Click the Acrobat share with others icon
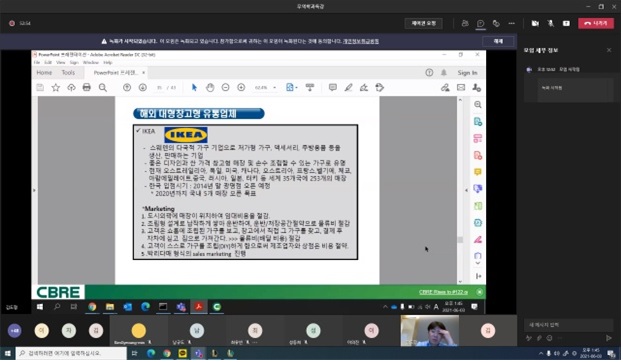 476,87
